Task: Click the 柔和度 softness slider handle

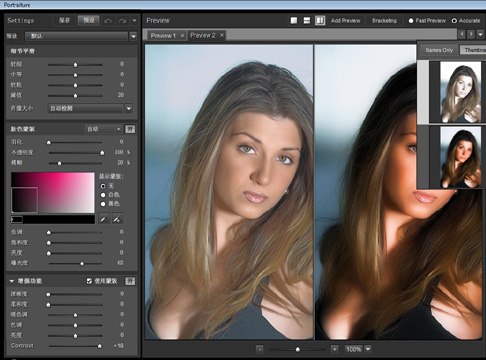Action: pyautogui.click(x=48, y=305)
